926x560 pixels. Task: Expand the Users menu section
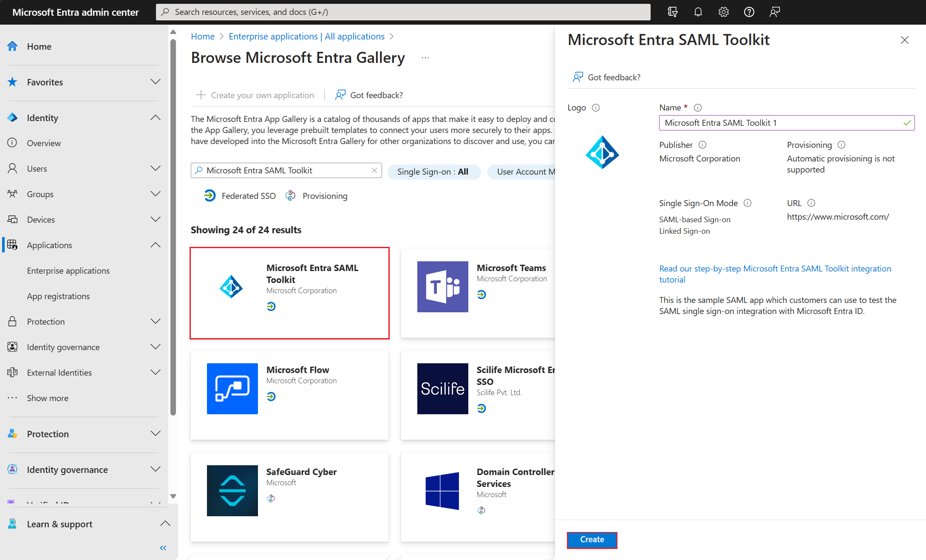156,169
